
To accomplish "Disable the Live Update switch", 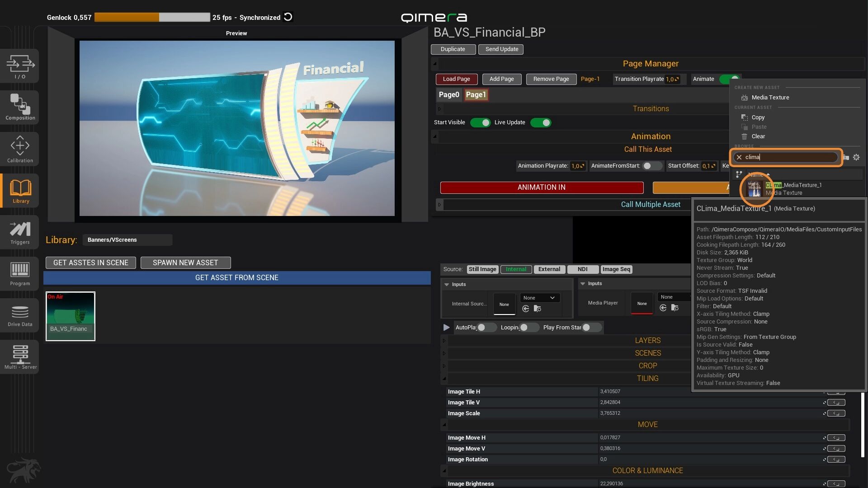I will pyautogui.click(x=541, y=122).
